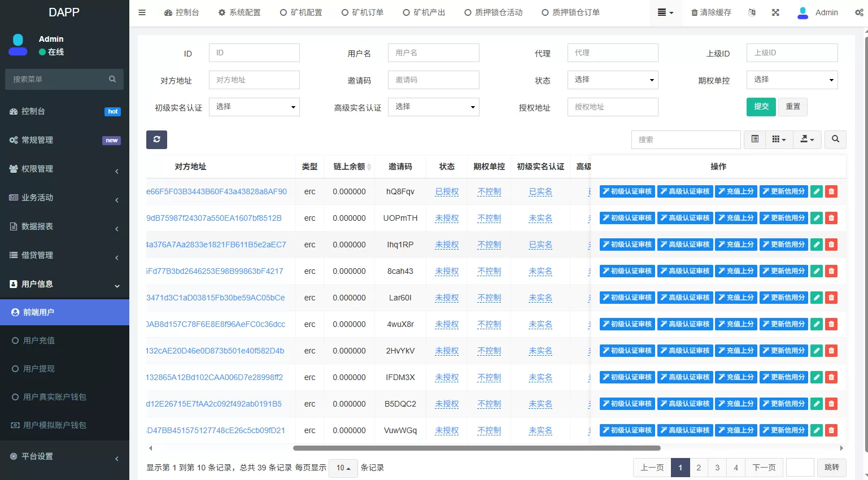Click the 已授权 status link in first row

click(447, 191)
